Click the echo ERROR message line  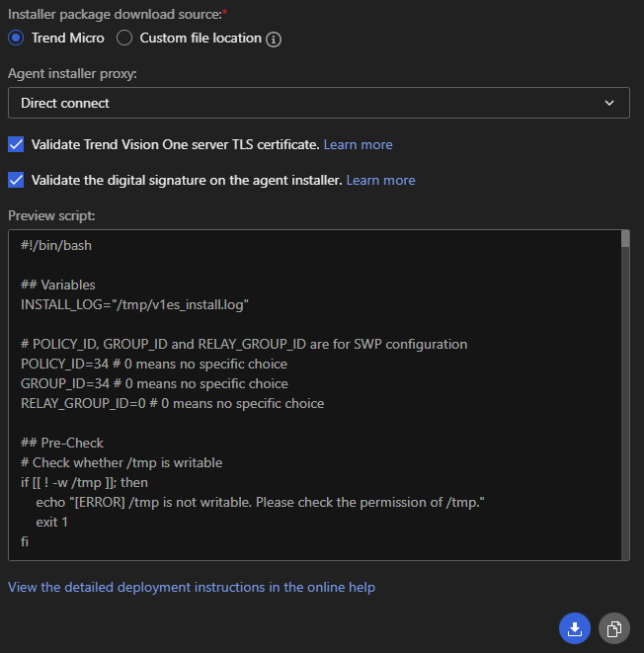tap(260, 502)
